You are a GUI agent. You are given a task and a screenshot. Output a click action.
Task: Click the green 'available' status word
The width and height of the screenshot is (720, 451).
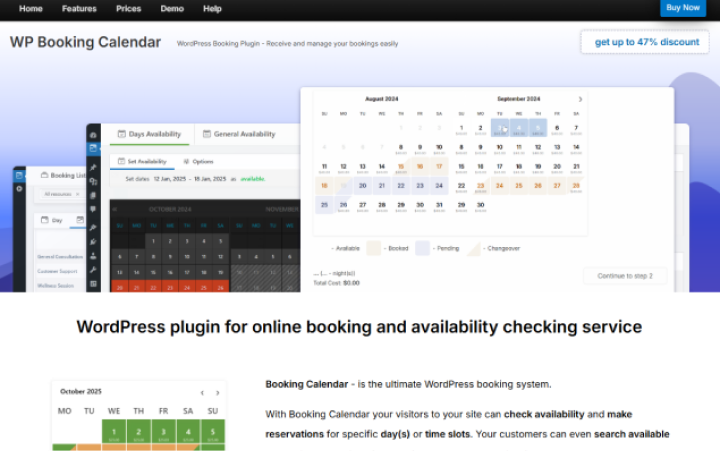pos(253,179)
